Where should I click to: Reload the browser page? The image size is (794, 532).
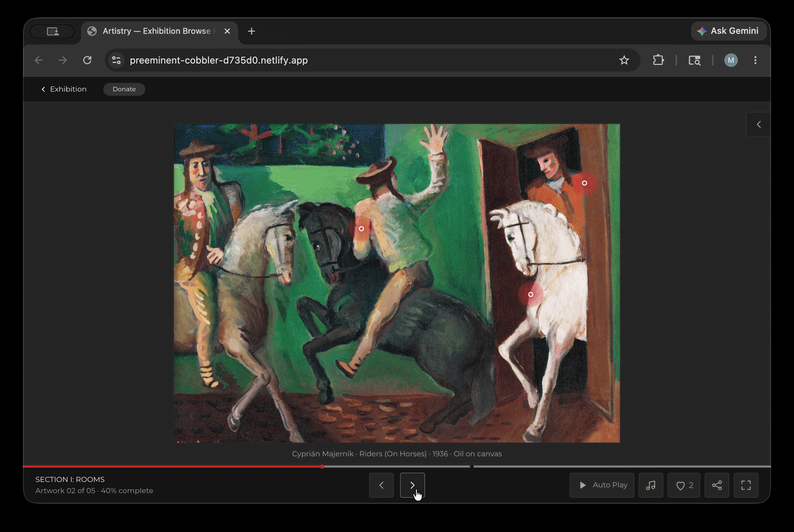click(x=87, y=60)
